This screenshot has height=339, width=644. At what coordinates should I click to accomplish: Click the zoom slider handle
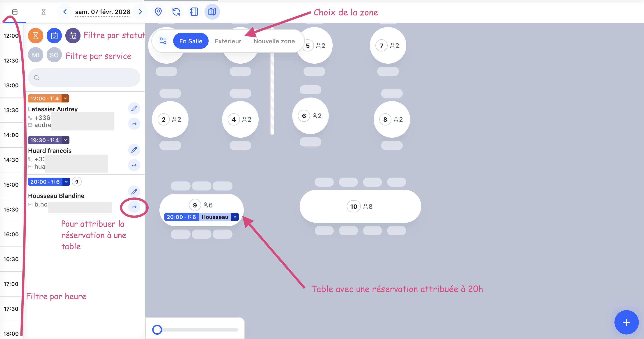pyautogui.click(x=157, y=330)
